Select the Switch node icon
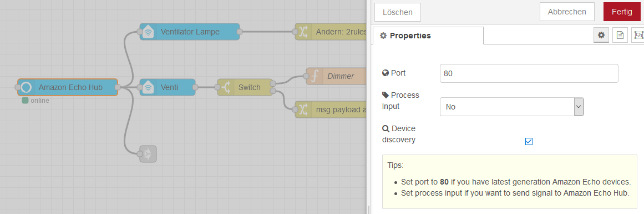Viewport: 644px width, 214px height. click(x=226, y=87)
